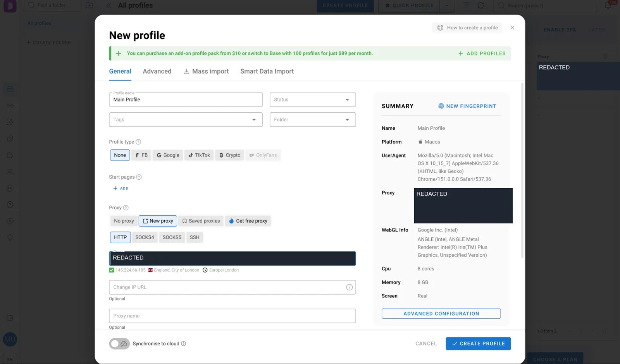This screenshot has width=620, height=364.
Task: Click the info icon in Change IP URL field
Action: click(x=349, y=287)
